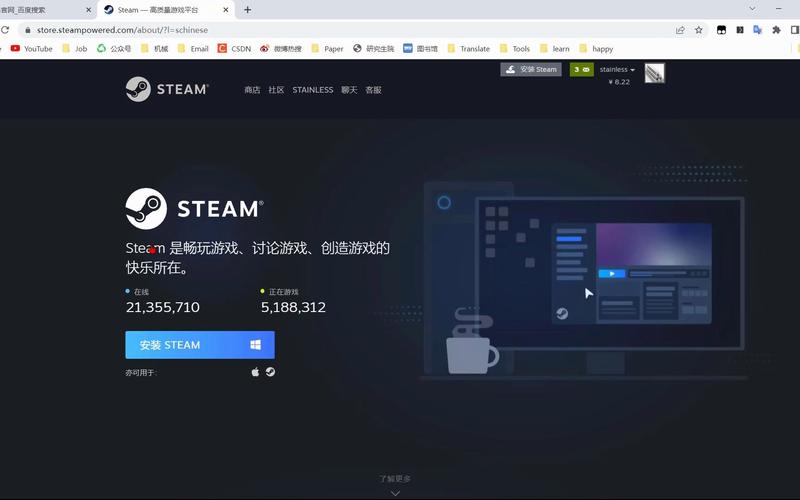The height and width of the screenshot is (500, 800).
Task: Click the Steam logo in the header
Action: (167, 89)
